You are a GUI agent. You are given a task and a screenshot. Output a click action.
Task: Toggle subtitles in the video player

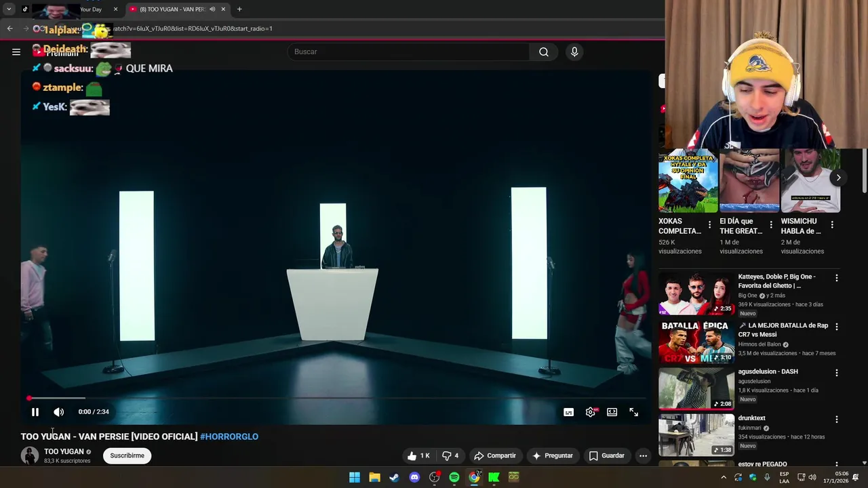[569, 412]
